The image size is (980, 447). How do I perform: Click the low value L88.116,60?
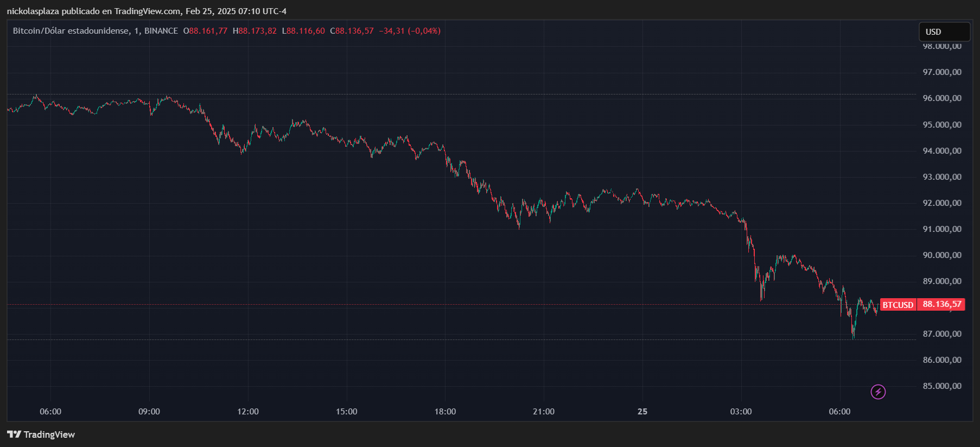303,31
